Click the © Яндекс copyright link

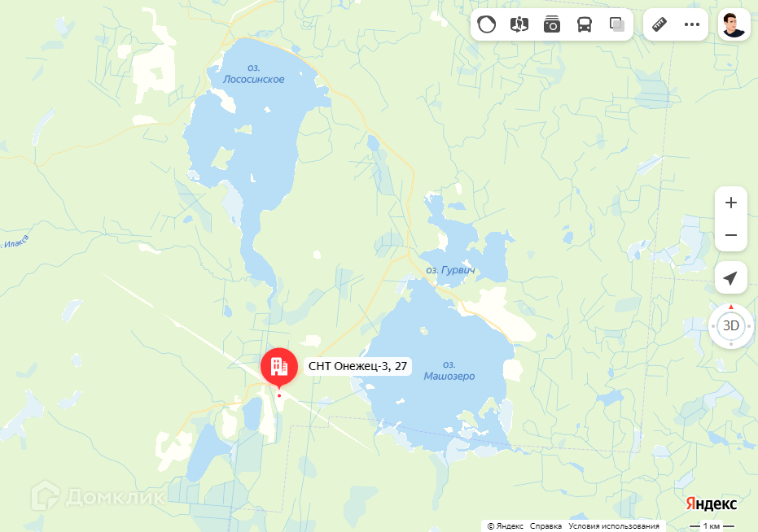coord(505,525)
